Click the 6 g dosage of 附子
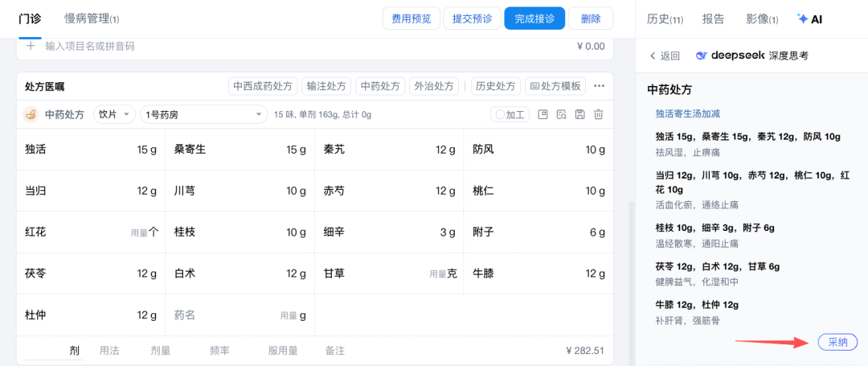The height and width of the screenshot is (366, 868). point(597,232)
